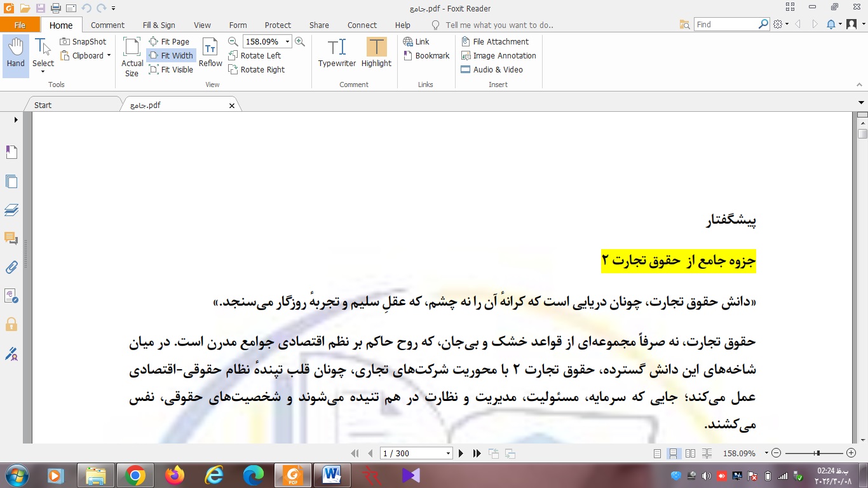Image resolution: width=868 pixels, height=488 pixels.
Task: Open the page number dropdown
Action: tap(449, 453)
